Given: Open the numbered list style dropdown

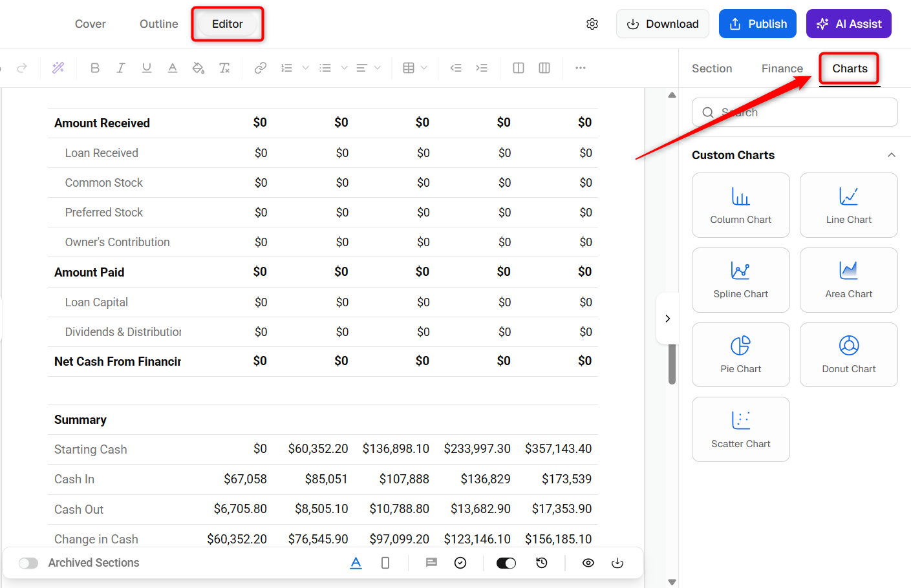Looking at the screenshot, I should pyautogui.click(x=306, y=68).
